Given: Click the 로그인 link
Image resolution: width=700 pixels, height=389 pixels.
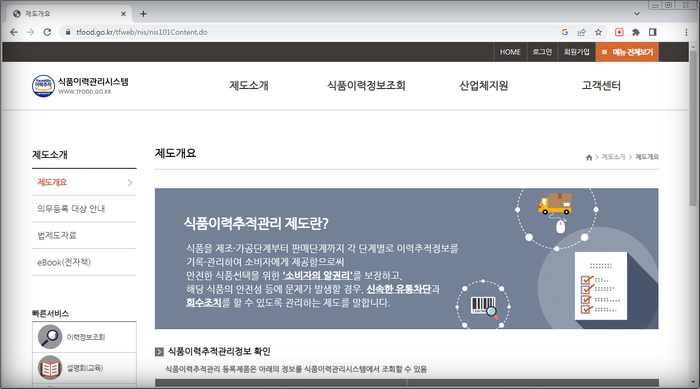Looking at the screenshot, I should tap(542, 52).
